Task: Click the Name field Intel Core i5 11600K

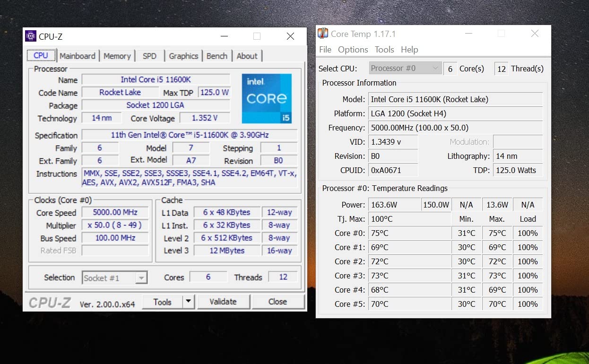Action: [156, 79]
